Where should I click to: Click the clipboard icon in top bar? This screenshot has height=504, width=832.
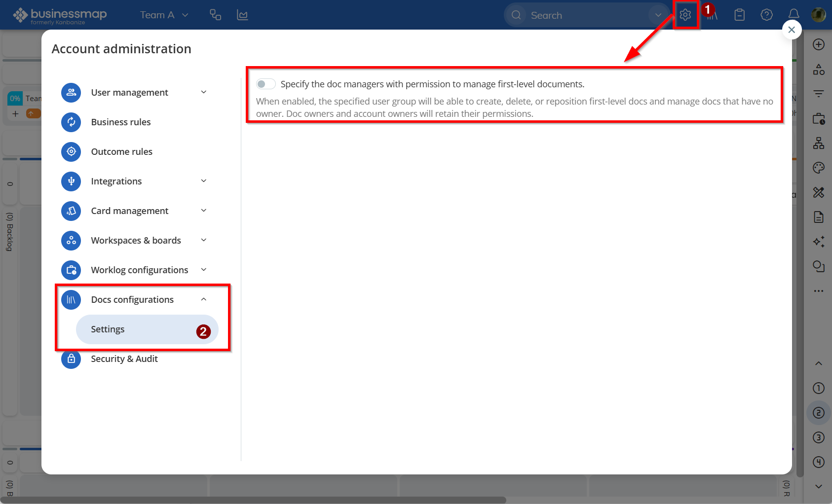coord(739,15)
